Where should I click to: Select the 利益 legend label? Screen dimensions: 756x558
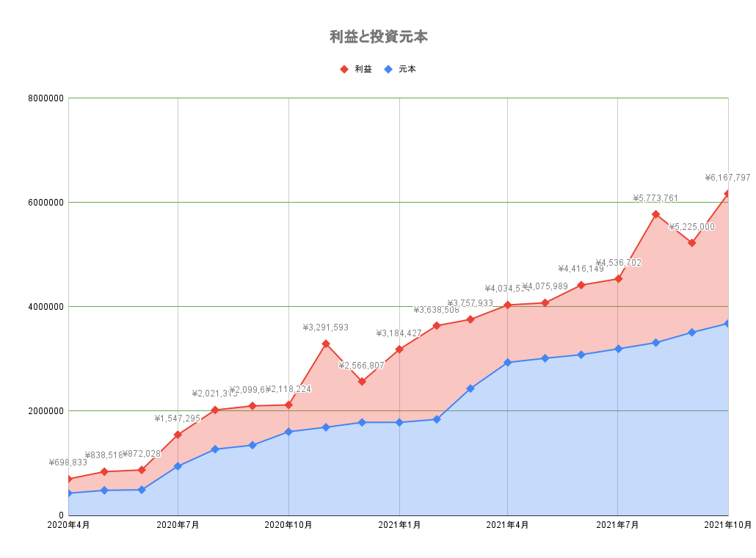[x=363, y=70]
